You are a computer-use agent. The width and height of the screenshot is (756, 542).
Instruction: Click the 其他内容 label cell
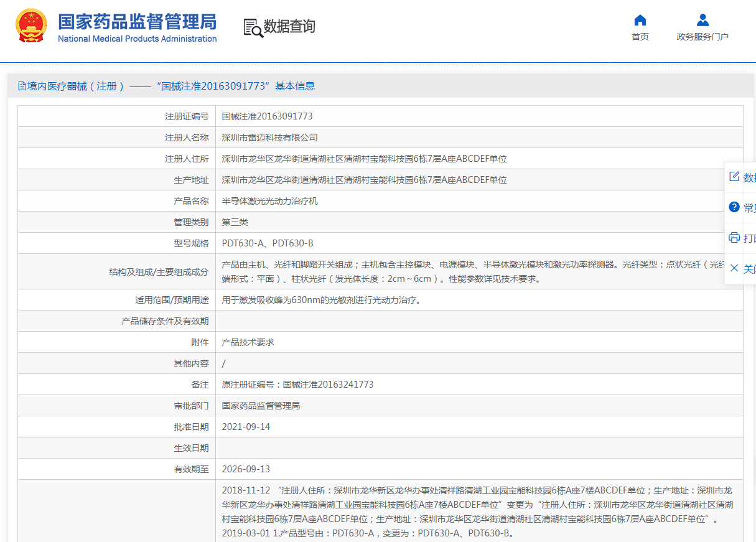116,363
